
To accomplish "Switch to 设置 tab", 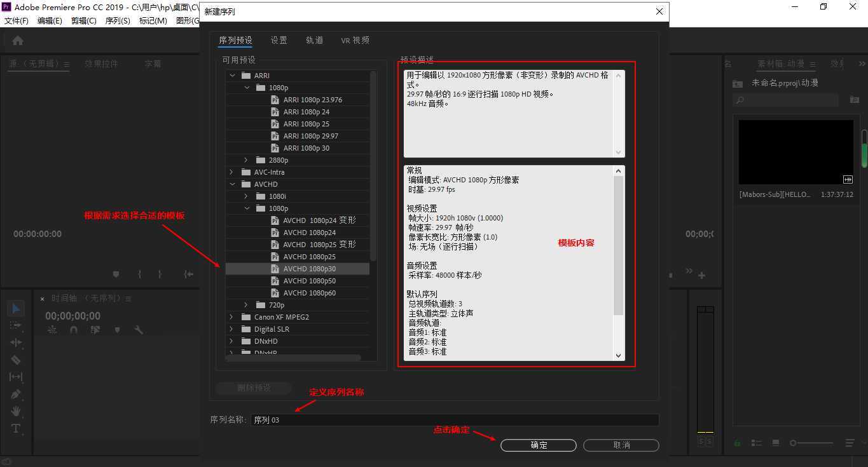I will pyautogui.click(x=279, y=40).
